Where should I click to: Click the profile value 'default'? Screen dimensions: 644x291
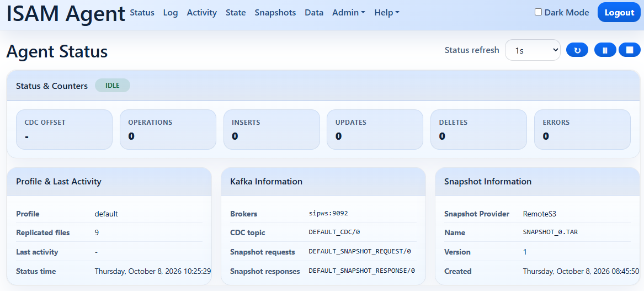point(107,214)
